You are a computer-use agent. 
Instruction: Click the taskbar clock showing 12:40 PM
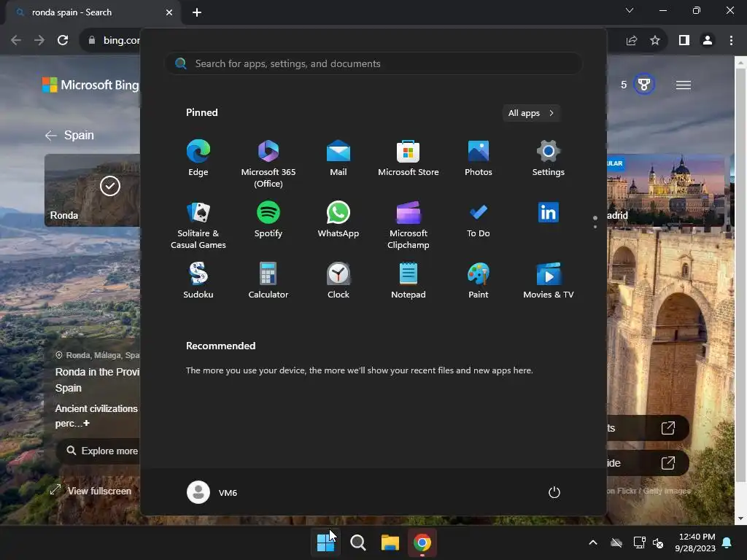pyautogui.click(x=695, y=542)
